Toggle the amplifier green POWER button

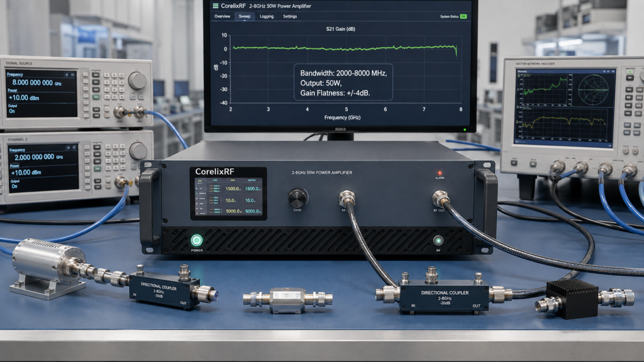197,240
